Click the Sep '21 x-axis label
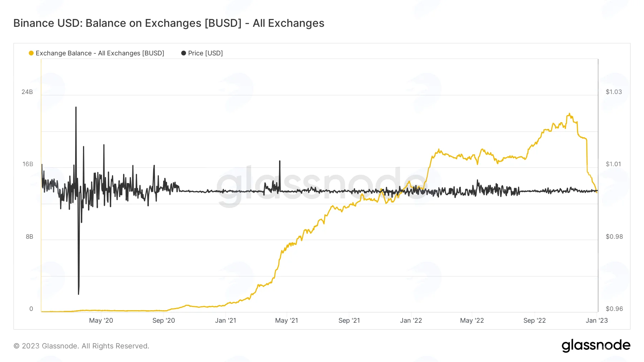Viewport: 644px width, 362px height. (349, 321)
